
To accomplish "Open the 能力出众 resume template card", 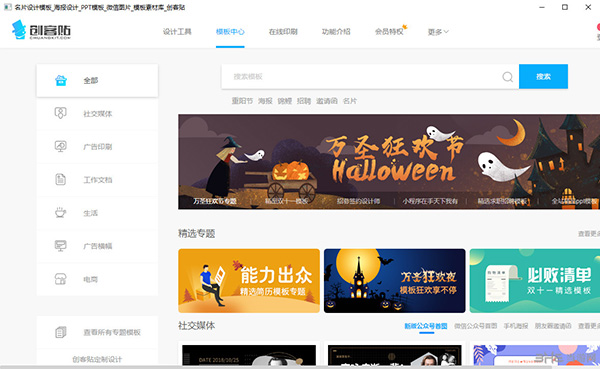I will [249, 281].
